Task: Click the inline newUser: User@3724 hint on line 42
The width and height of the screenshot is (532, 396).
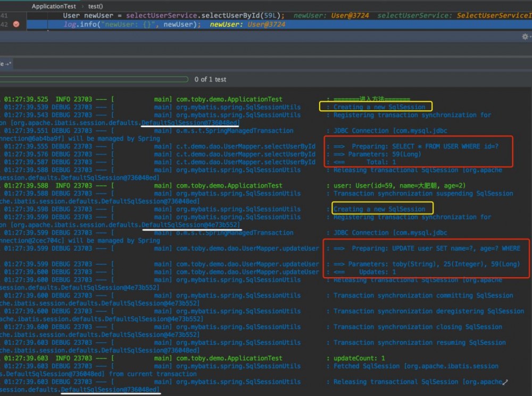Action: click(x=247, y=24)
